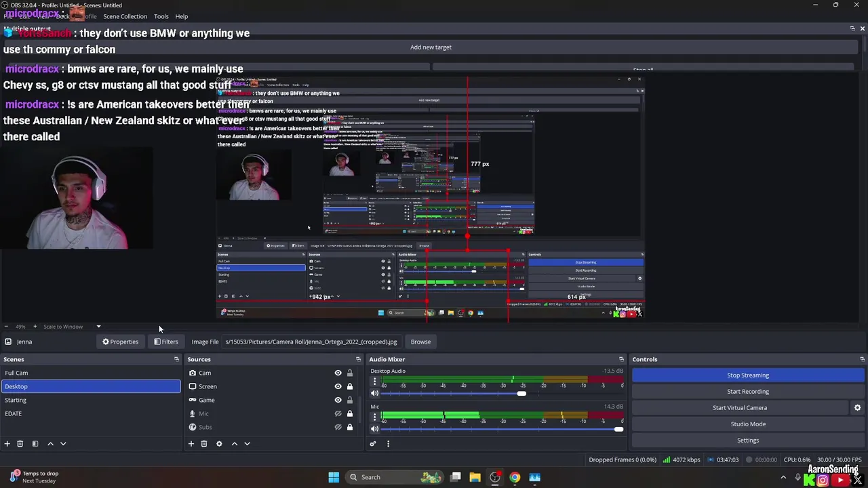Screen dimensions: 868x488
Task: Open File Explorer from the taskbar
Action: point(475,477)
